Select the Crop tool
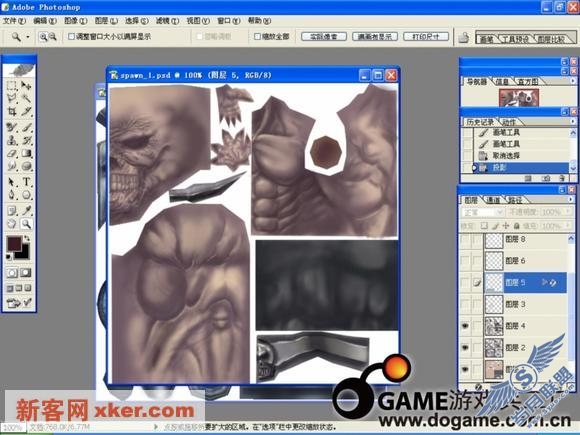580x435 pixels. 11,111
